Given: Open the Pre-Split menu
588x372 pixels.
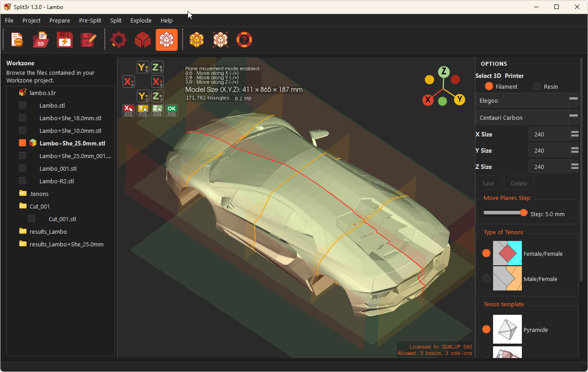Looking at the screenshot, I should click(x=90, y=20).
